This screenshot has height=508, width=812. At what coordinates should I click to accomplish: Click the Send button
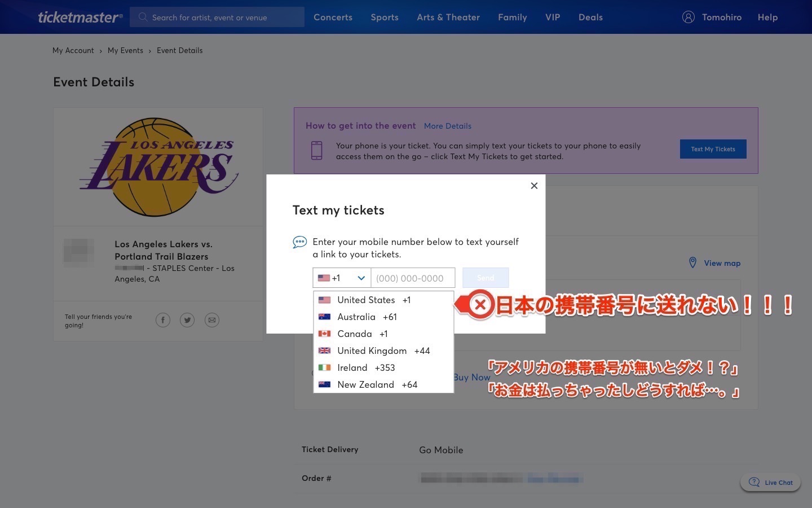point(486,278)
